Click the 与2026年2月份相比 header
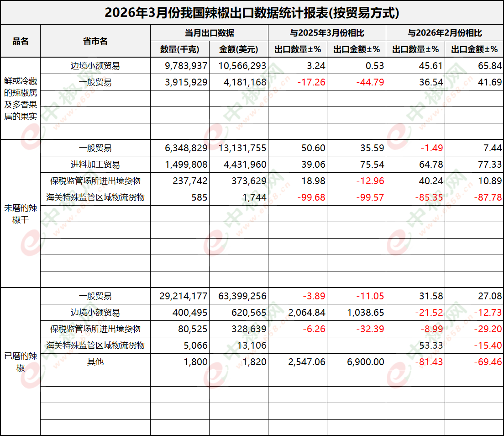The width and height of the screenshot is (504, 436). (x=445, y=33)
